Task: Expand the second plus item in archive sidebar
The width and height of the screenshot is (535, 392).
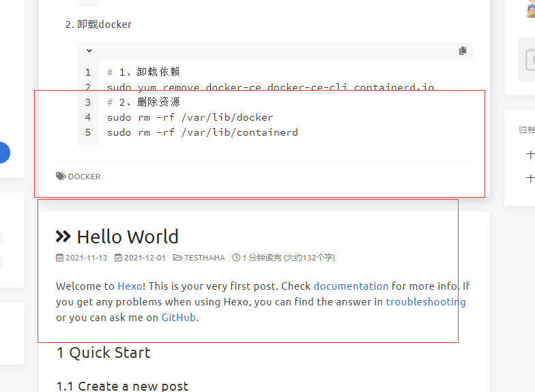Action: pos(530,178)
